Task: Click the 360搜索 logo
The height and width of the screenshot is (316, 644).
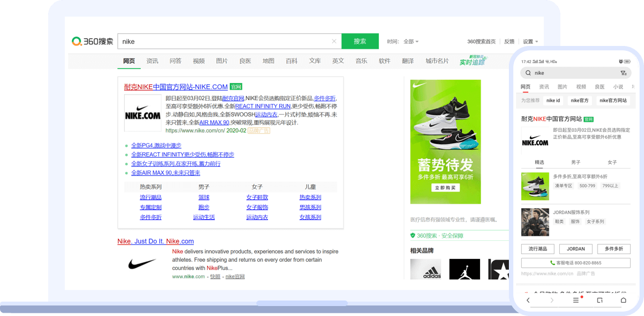Action: 92,42
